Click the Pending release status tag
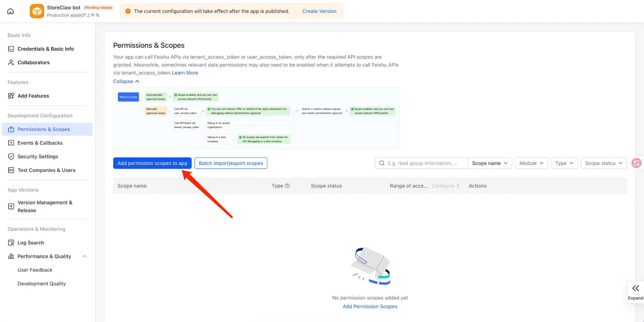 [x=98, y=8]
